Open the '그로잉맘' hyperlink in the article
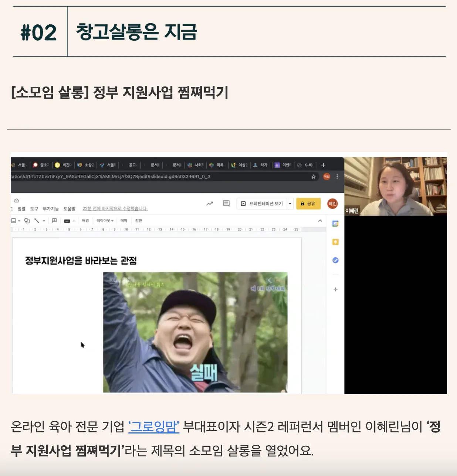Screen dimensions: 457x476 point(154,427)
